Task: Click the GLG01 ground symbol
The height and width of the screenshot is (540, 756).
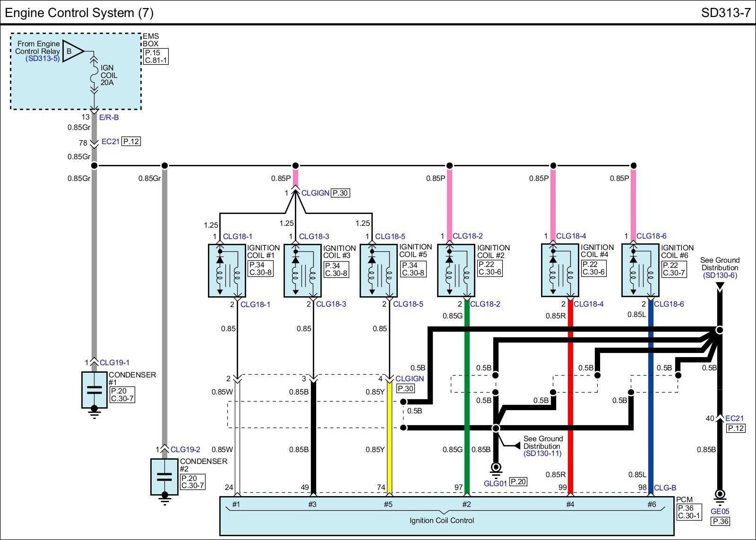Action: point(496,469)
